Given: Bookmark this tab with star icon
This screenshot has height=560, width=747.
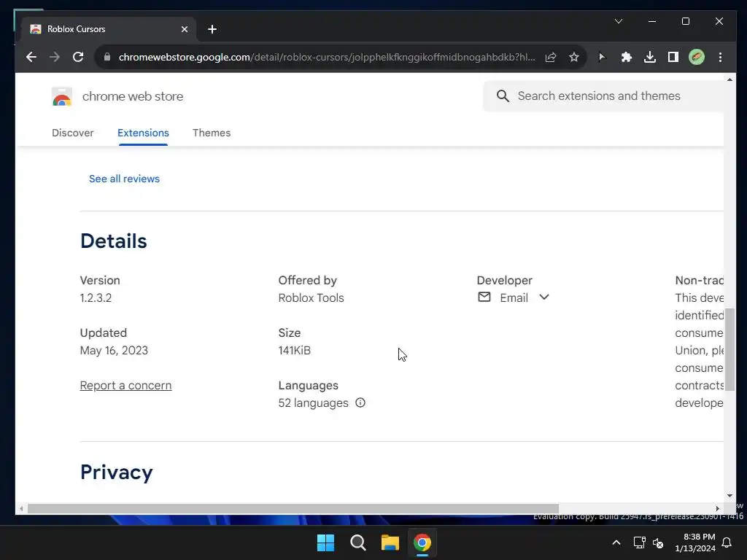Looking at the screenshot, I should [x=574, y=57].
